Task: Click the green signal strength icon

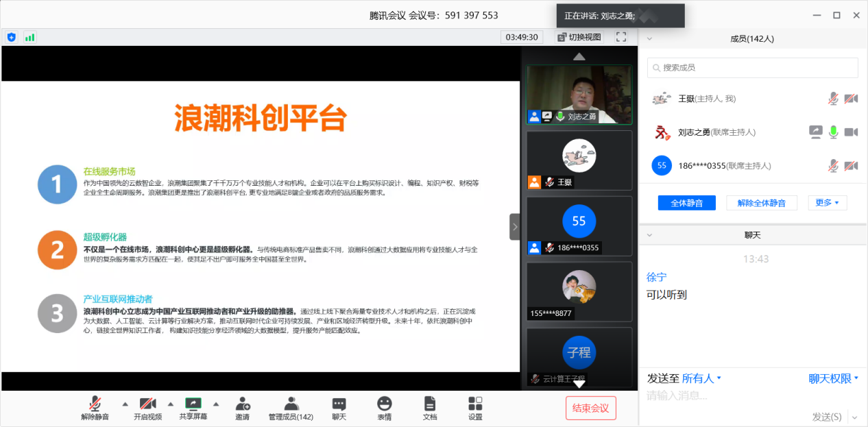Action: [29, 37]
